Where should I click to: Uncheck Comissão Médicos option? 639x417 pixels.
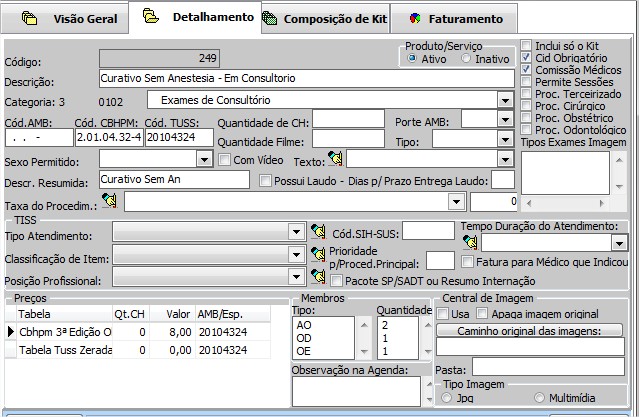pyautogui.click(x=527, y=70)
